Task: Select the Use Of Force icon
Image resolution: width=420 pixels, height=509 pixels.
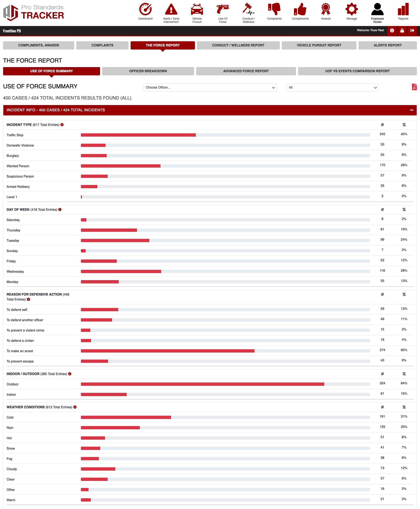Action: click(223, 9)
